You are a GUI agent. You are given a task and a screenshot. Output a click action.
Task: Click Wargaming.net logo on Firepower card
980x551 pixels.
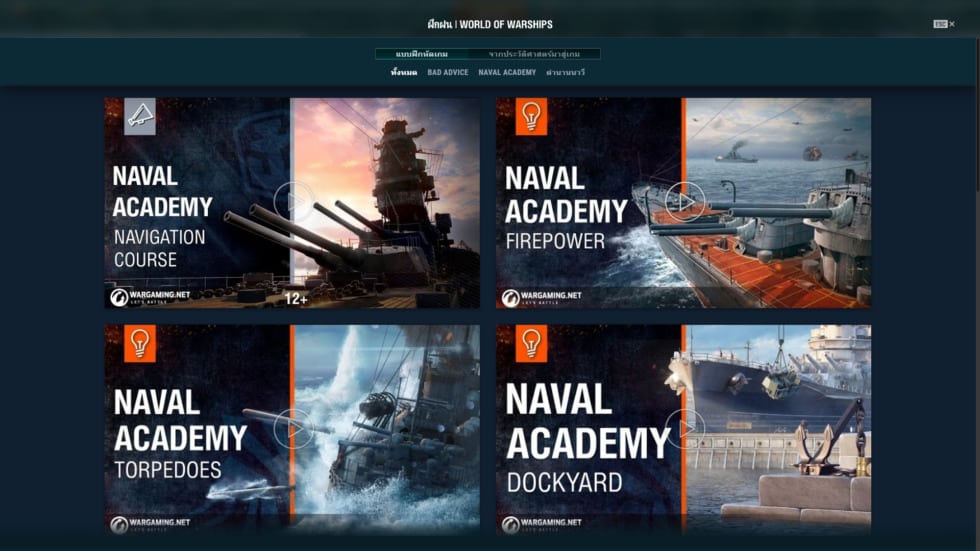541,297
